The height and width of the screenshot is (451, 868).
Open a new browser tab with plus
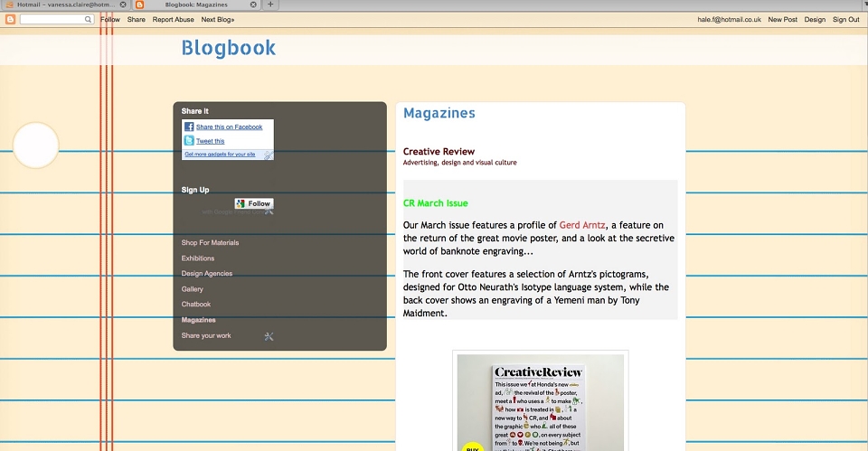270,5
